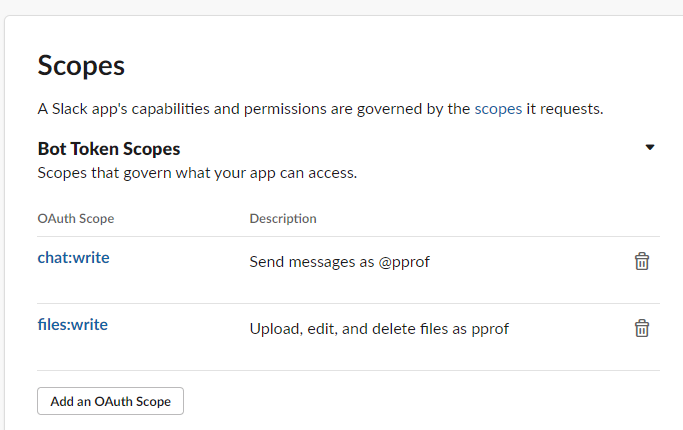This screenshot has width=683, height=430.
Task: Click the Bot Token Scopes heading
Action: click(x=109, y=149)
